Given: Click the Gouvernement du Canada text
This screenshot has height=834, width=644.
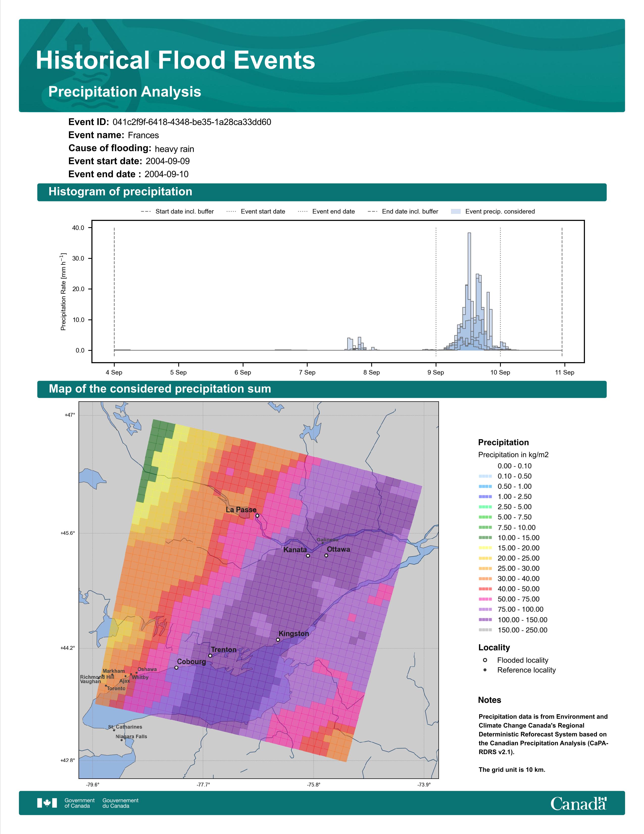Looking at the screenshot, I should click(120, 803).
